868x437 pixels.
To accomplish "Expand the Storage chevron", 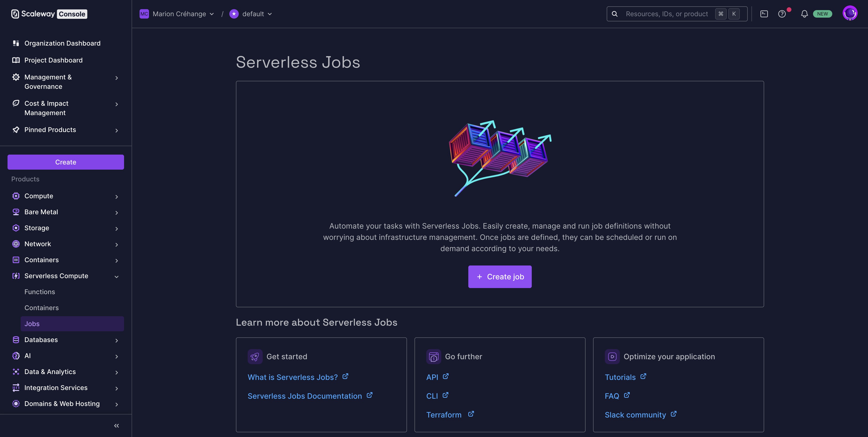I will tap(117, 229).
